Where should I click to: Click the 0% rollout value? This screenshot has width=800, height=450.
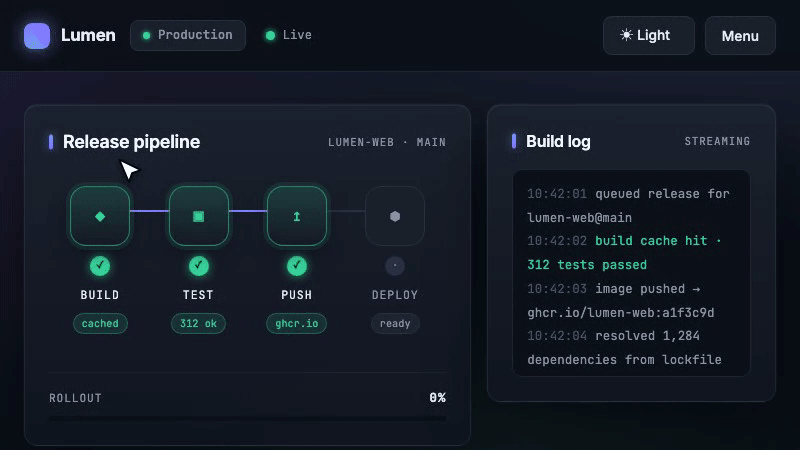pos(437,397)
